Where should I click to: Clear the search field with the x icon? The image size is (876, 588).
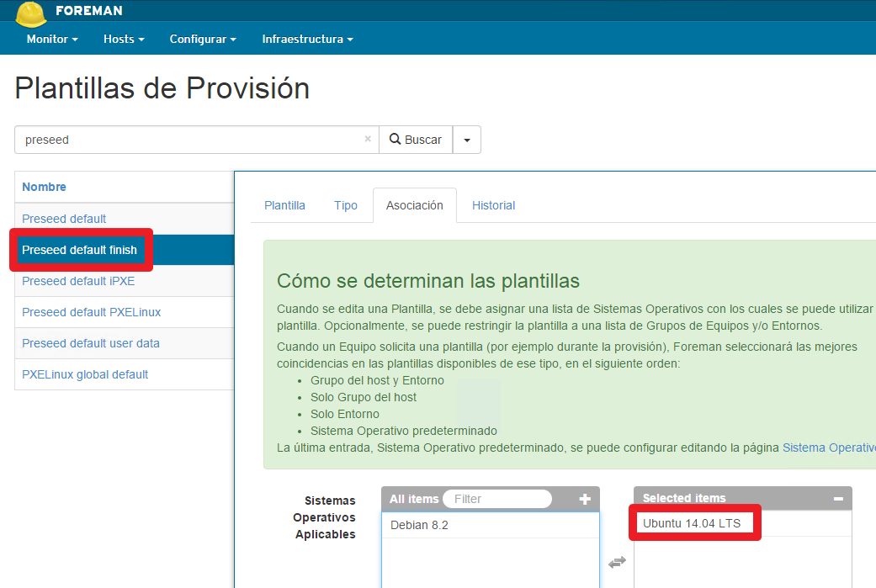click(368, 139)
